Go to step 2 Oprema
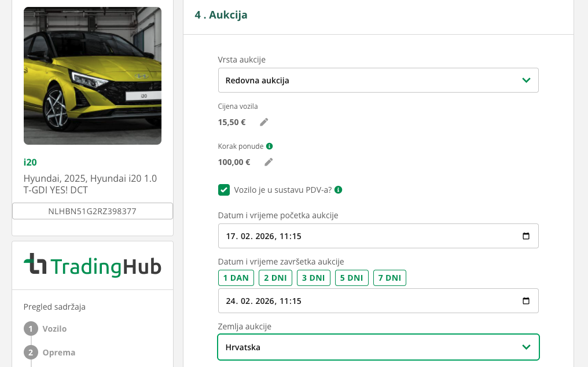Viewport: 588px width, 367px height. click(50, 353)
